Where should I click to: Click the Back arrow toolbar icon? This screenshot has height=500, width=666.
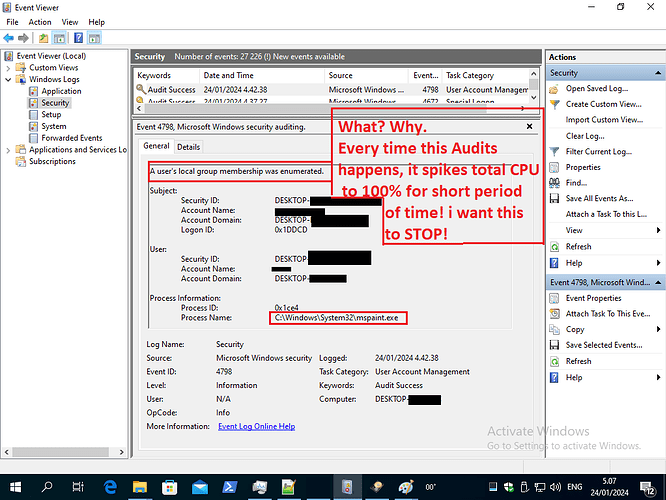point(8,38)
